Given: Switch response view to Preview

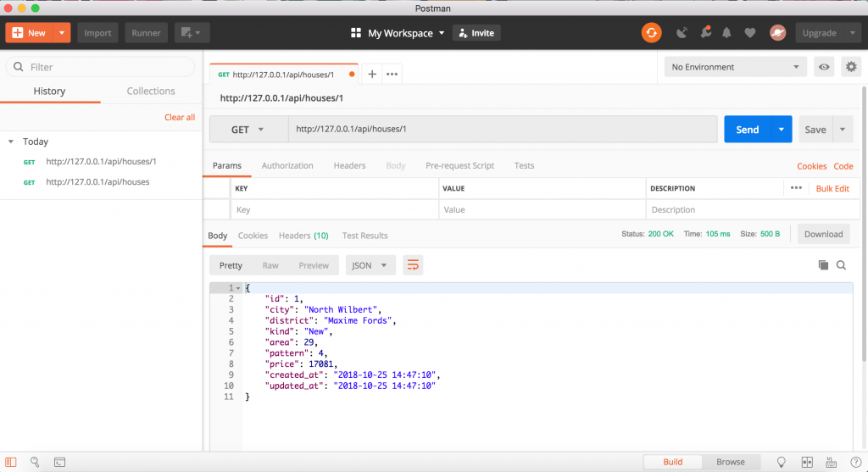Looking at the screenshot, I should pyautogui.click(x=314, y=265).
